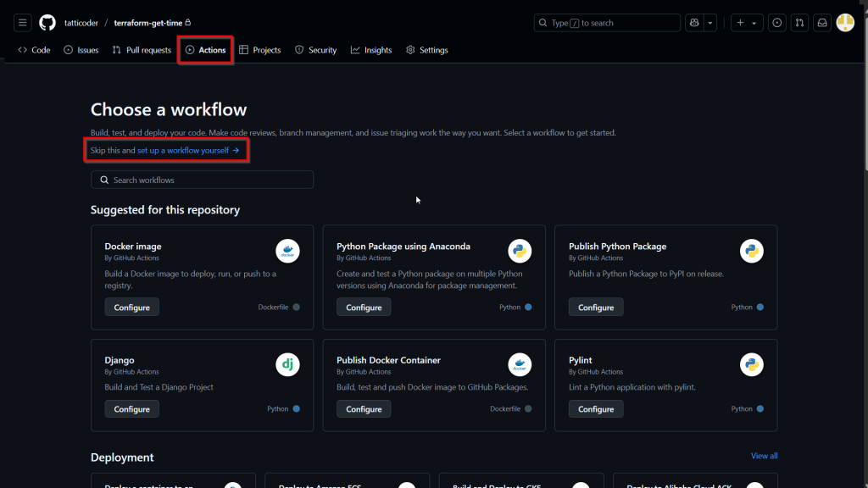Screen dimensions: 868x488
Task: Open the Insights tab
Action: tap(371, 50)
